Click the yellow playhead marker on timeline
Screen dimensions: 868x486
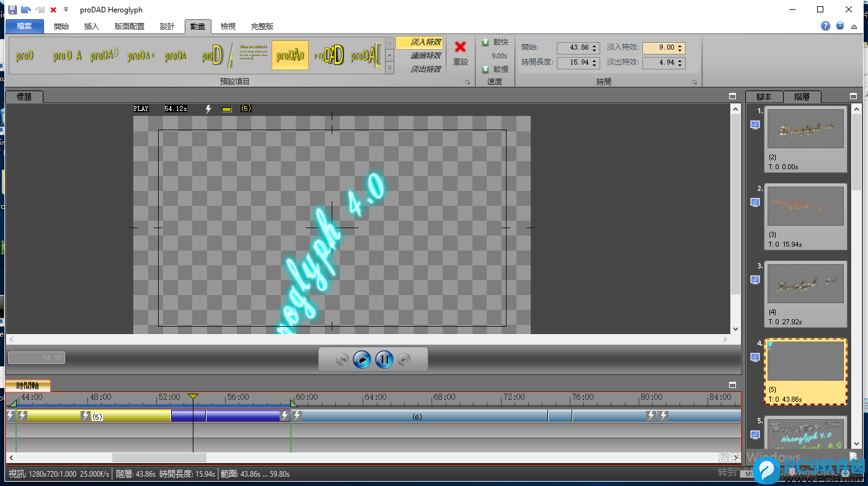click(x=193, y=396)
